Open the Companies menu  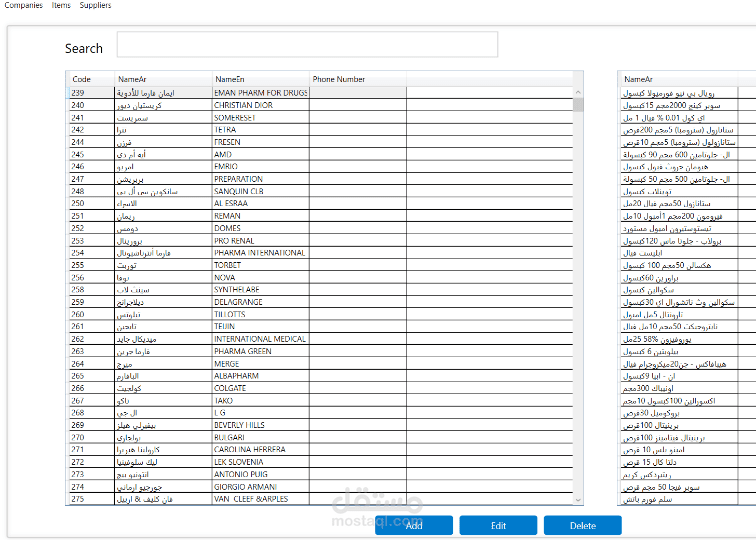(23, 5)
